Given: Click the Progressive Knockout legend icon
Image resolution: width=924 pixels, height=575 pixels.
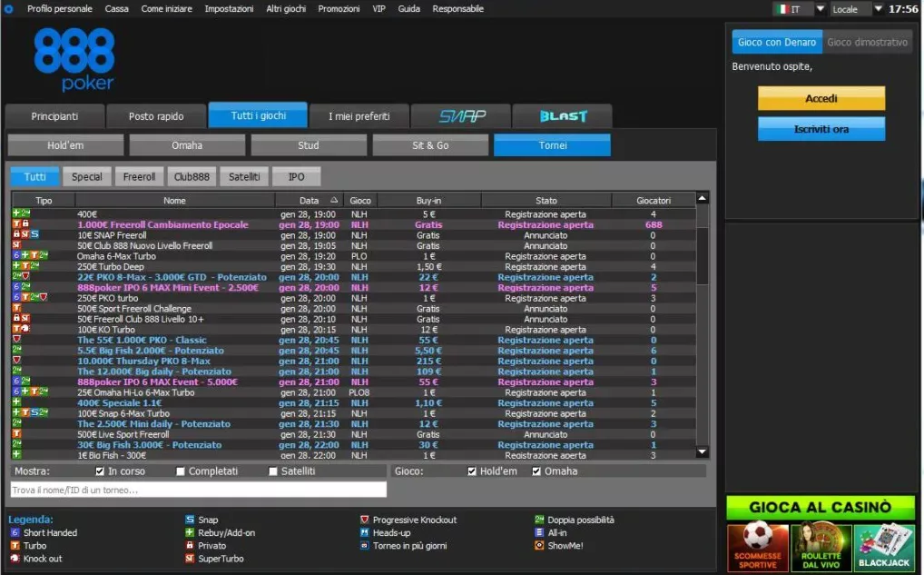Looking at the screenshot, I should click(364, 520).
